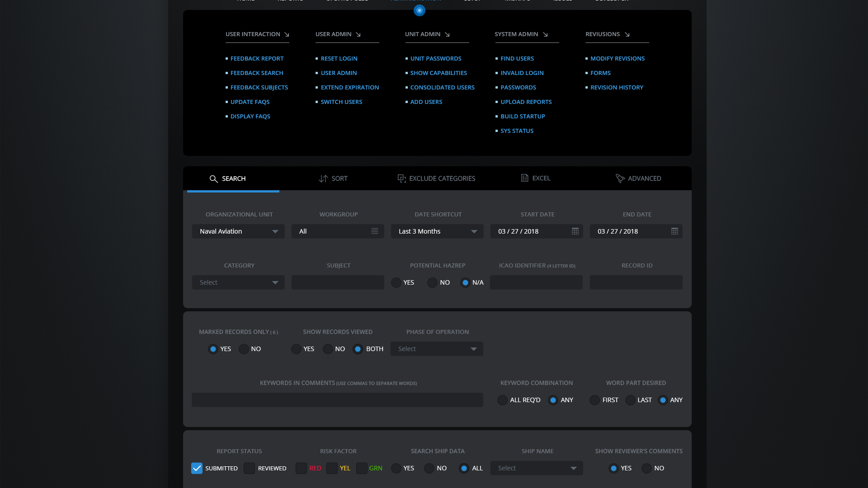Click the blue Administration indicator dot
Image resolution: width=868 pixels, height=488 pixels.
[x=420, y=10]
